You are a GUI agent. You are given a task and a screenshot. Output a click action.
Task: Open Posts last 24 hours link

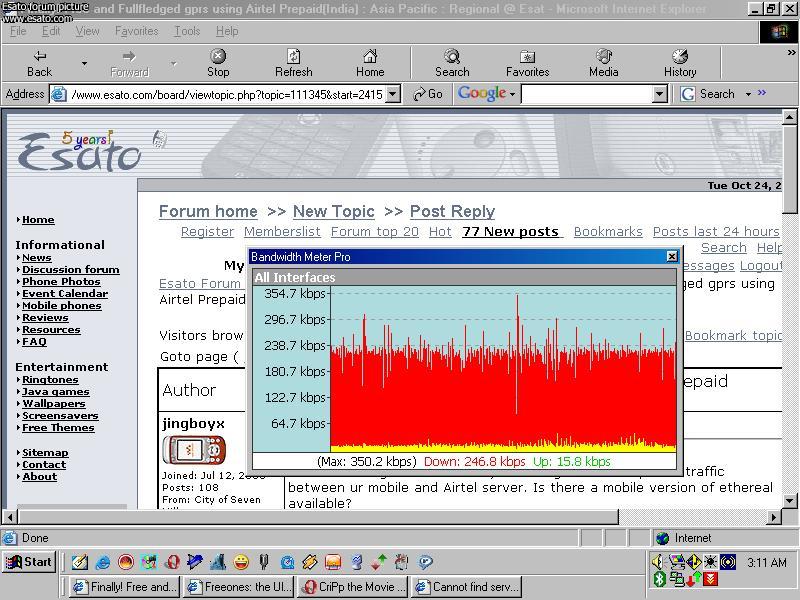click(716, 232)
